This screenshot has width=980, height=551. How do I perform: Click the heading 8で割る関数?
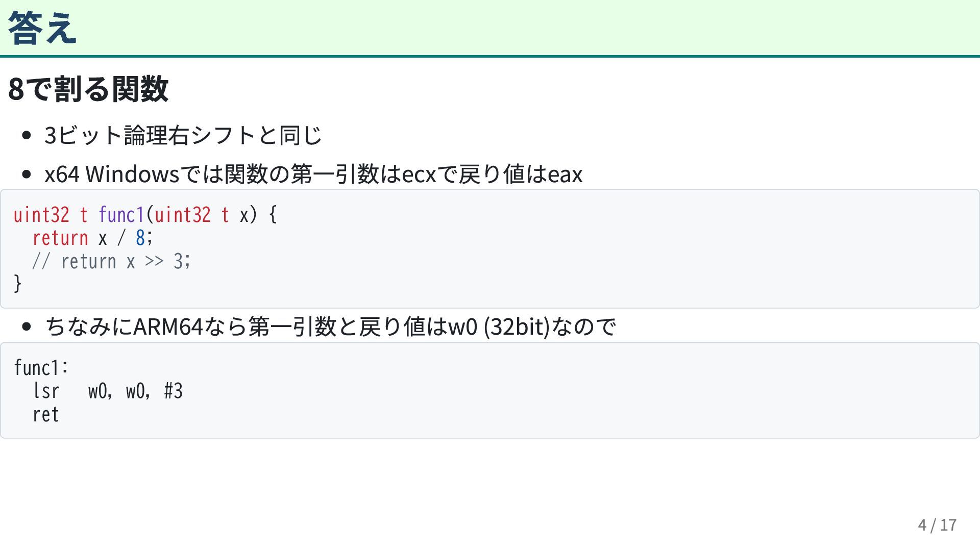click(x=88, y=89)
